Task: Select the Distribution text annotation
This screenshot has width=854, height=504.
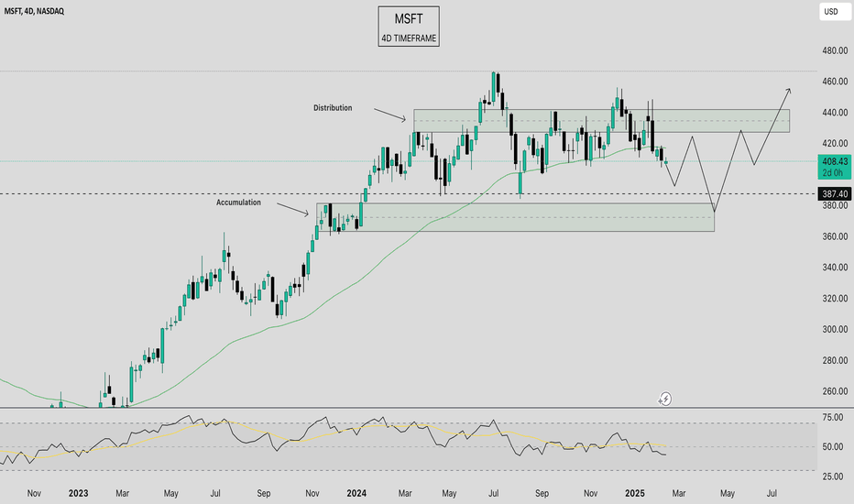Action: click(x=333, y=108)
